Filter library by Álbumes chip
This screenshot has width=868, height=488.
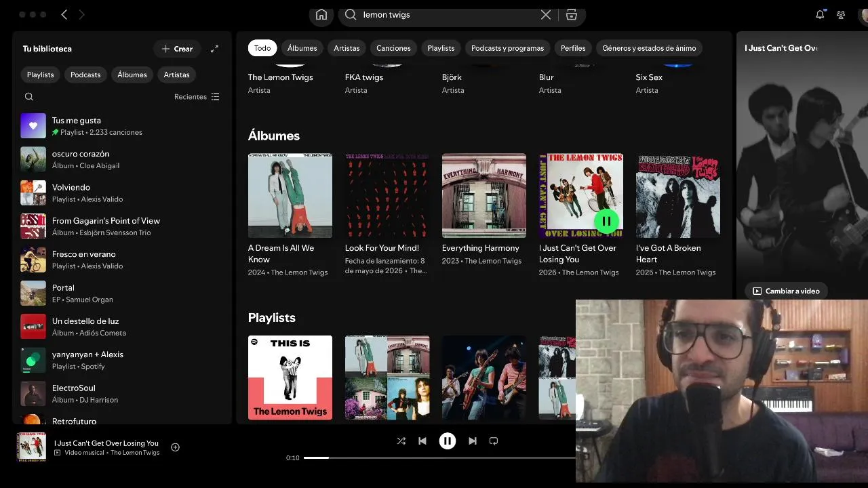click(132, 75)
